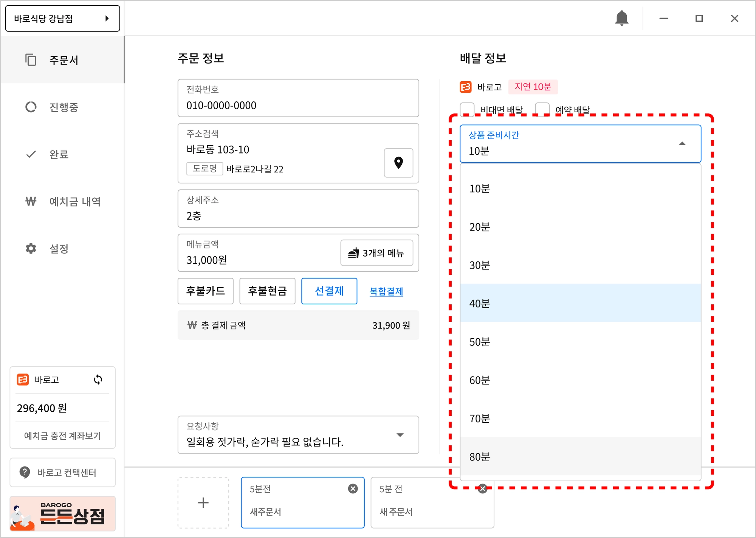Click the 전화번호 input field
This screenshot has height=538, width=756.
coord(298,98)
